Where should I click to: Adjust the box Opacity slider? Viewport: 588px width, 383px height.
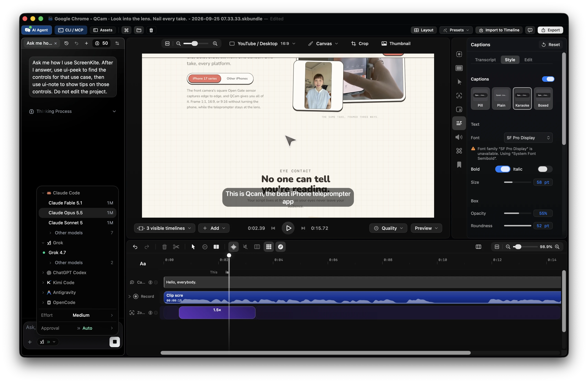click(517, 213)
